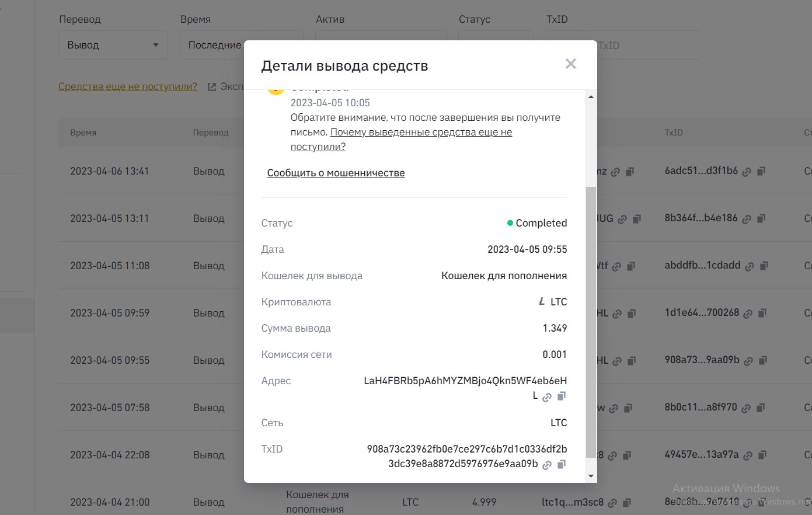Open address link in 2023-04-05 13:11 row
The width and height of the screenshot is (812, 515).
click(622, 220)
